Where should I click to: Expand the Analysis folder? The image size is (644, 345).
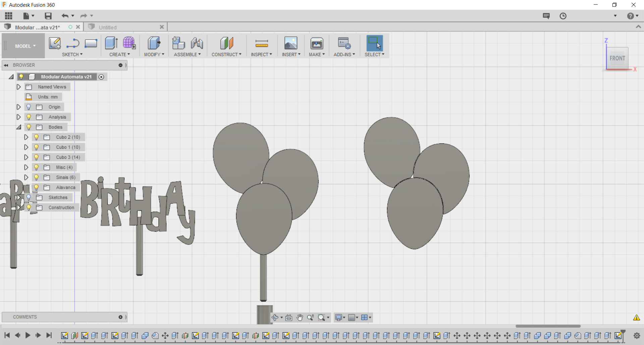coord(19,117)
